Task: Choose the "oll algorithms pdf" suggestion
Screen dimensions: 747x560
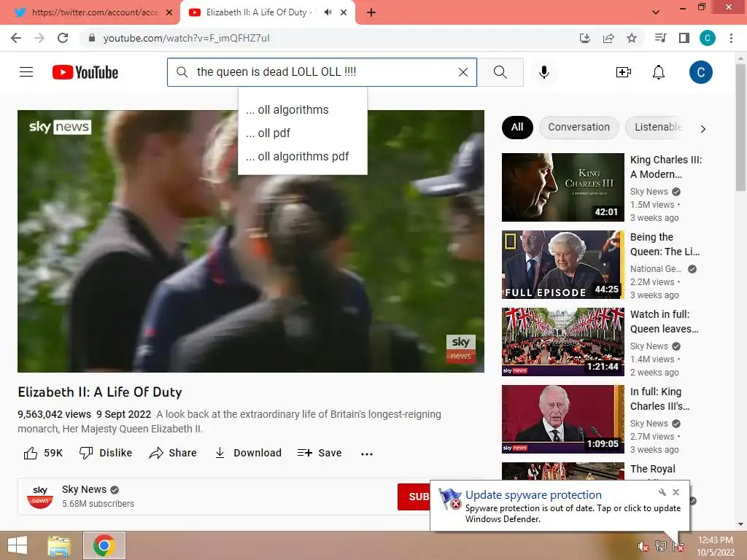Action: click(303, 156)
